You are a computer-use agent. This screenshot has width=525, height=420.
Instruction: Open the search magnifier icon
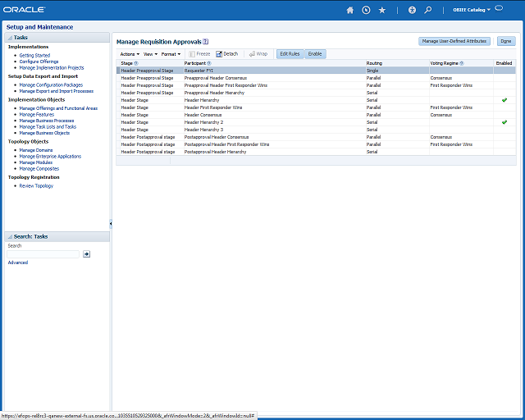(x=428, y=10)
